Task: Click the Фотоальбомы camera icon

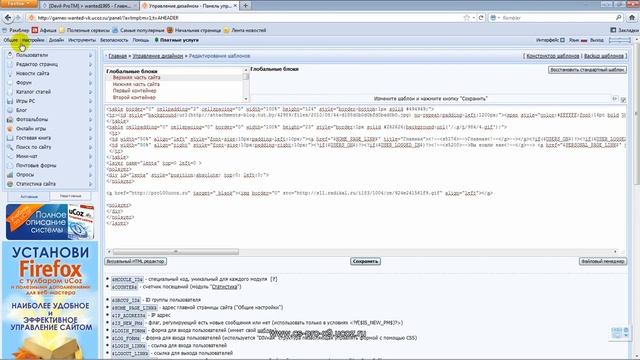Action: 10,119
